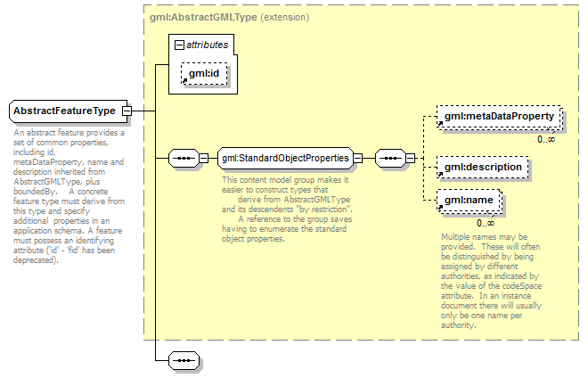
Task: Click collapse box after first sequence icon
Action: (203, 159)
